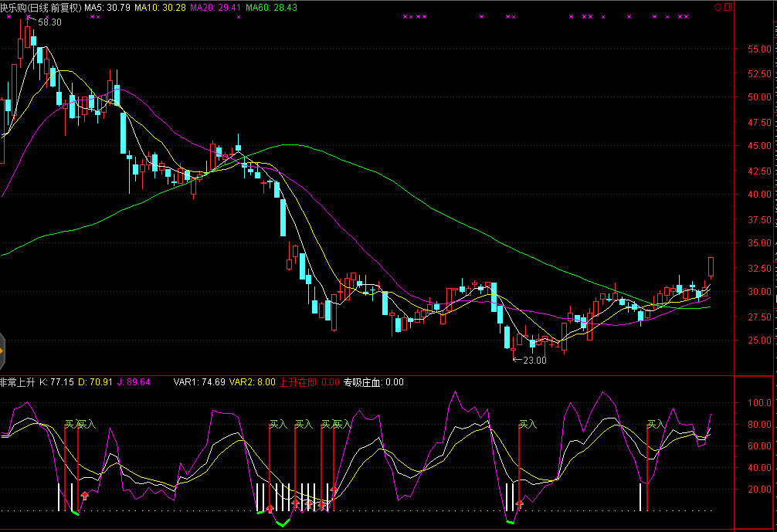Expand the hexagonal side panel arrow handle
777x532 pixels.
pos(2,351)
